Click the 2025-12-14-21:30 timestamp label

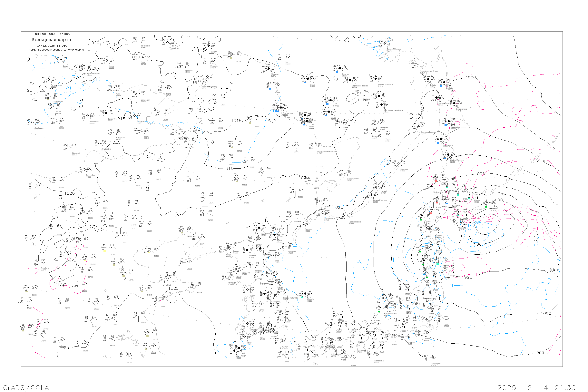click(537, 387)
